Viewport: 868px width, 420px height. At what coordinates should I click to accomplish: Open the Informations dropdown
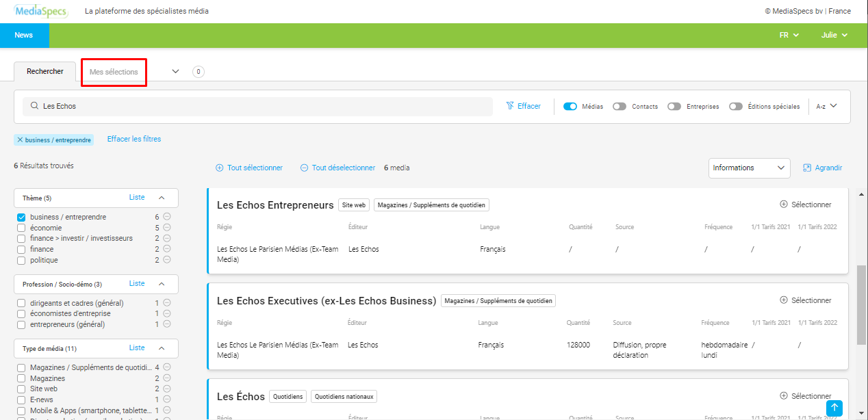coord(749,168)
